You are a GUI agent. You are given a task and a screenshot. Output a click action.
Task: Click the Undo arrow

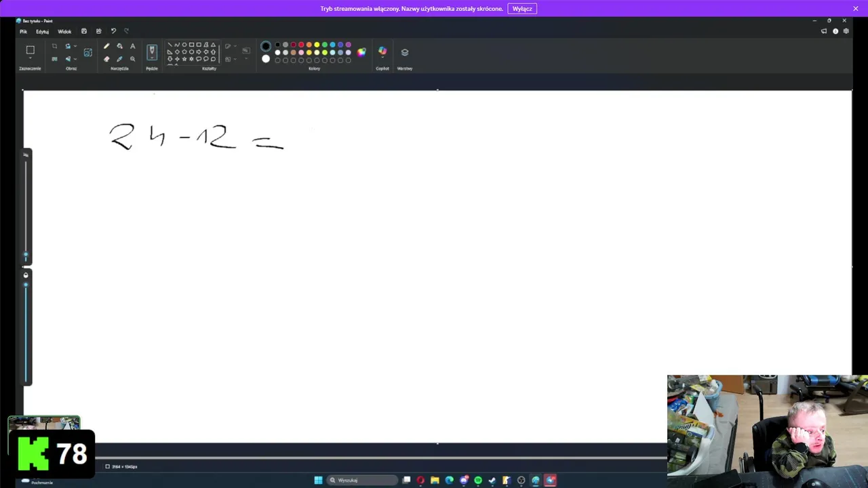(x=113, y=31)
